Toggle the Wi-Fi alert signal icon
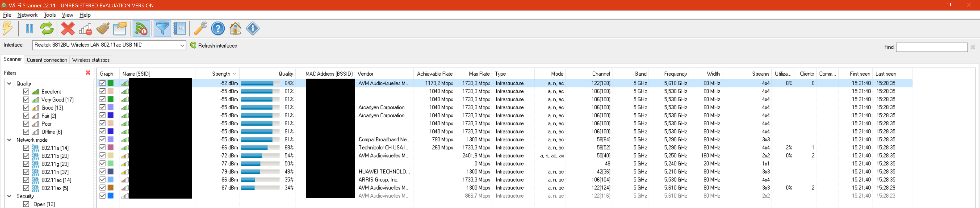 142,29
